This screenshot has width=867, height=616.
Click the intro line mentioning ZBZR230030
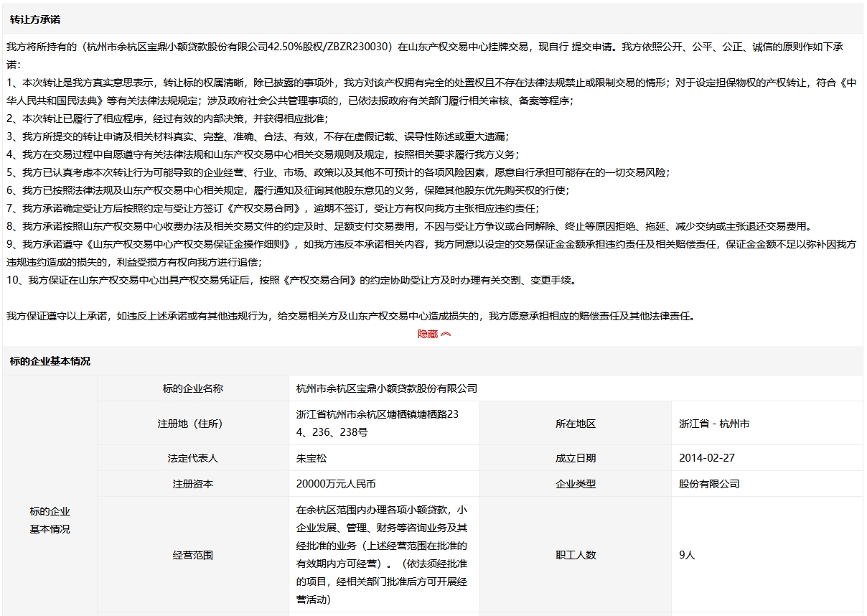[x=425, y=47]
